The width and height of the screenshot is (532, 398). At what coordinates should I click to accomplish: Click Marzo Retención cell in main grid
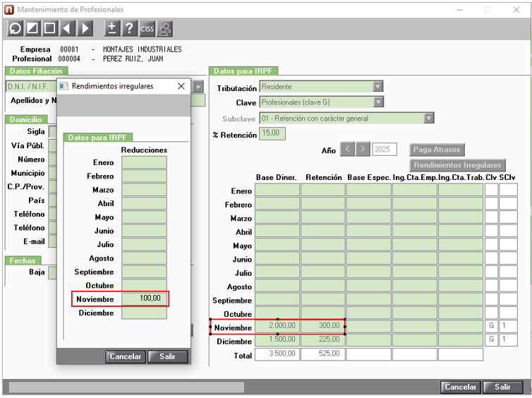[x=323, y=217]
